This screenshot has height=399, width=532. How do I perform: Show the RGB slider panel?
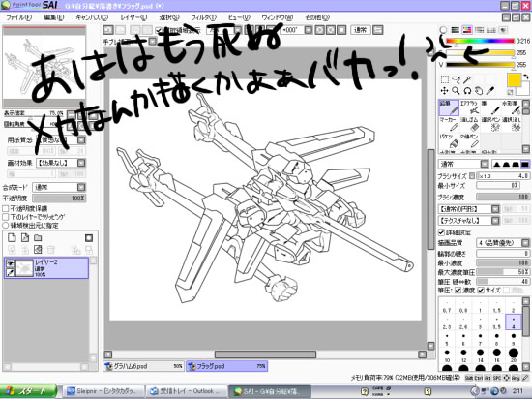pyautogui.click(x=455, y=30)
